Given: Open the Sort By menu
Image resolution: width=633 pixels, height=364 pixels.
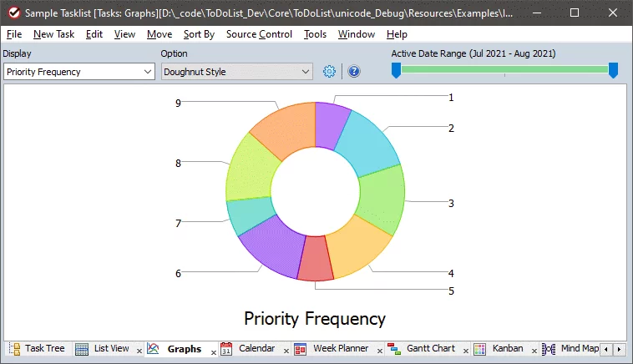Looking at the screenshot, I should [x=199, y=34].
